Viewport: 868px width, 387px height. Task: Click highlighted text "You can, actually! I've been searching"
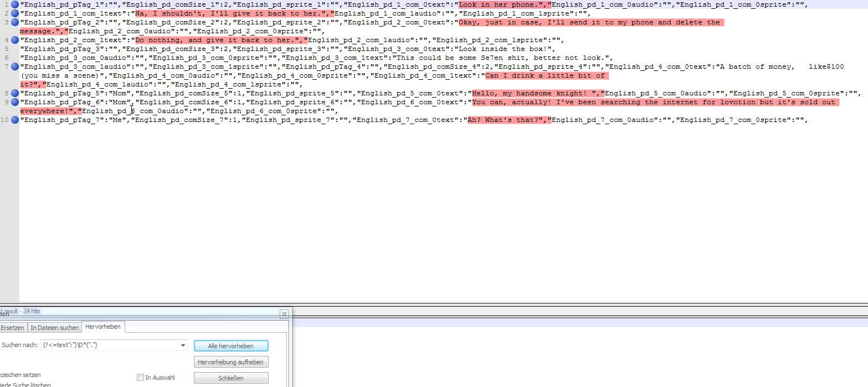[556, 102]
